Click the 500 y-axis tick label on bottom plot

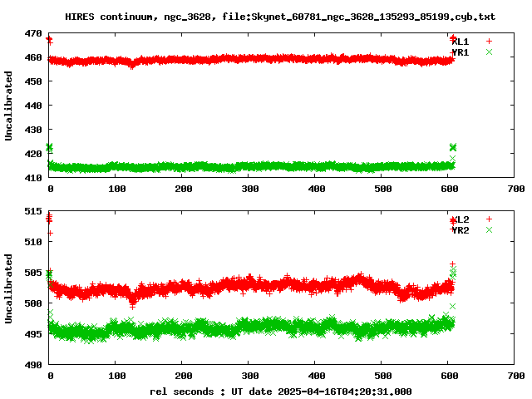tap(33, 303)
